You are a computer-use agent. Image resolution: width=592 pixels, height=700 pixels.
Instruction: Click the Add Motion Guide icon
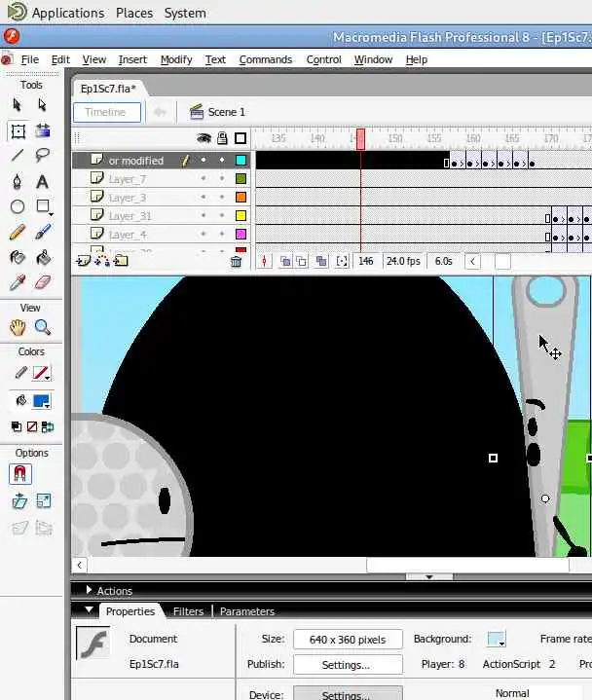(102, 261)
